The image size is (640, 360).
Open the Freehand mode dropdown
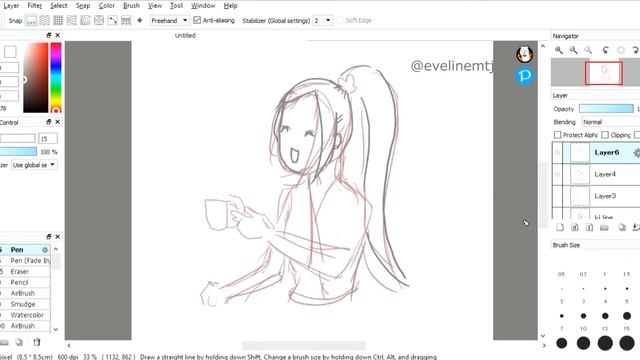(169, 20)
